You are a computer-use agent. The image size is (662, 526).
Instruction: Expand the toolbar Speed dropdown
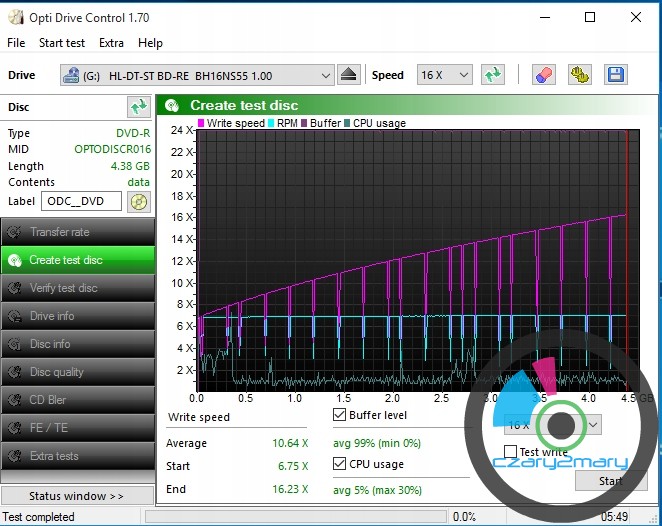click(463, 75)
